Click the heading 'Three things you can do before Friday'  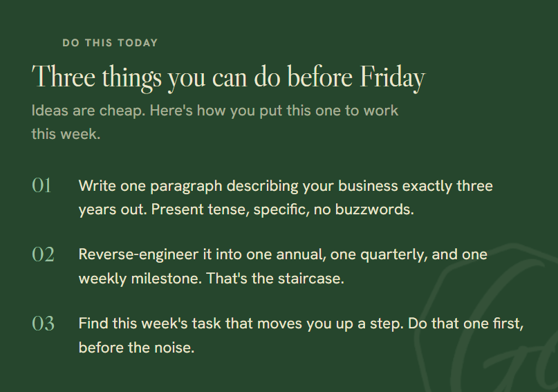click(228, 78)
